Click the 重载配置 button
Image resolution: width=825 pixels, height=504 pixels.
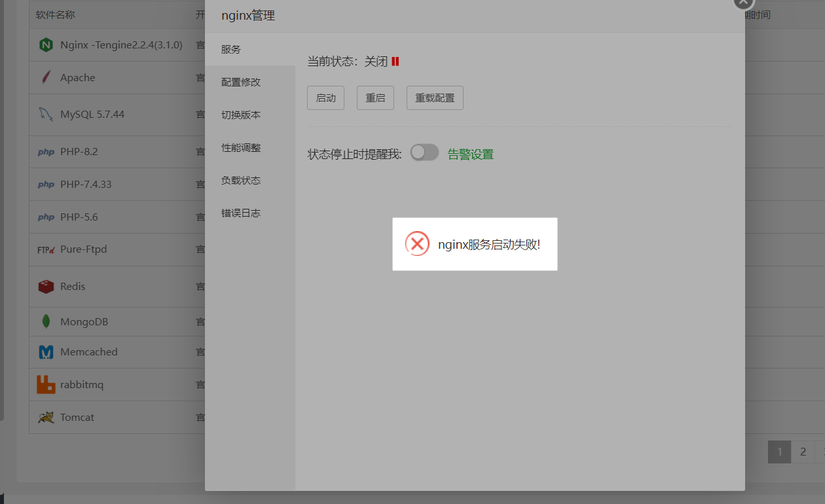435,98
